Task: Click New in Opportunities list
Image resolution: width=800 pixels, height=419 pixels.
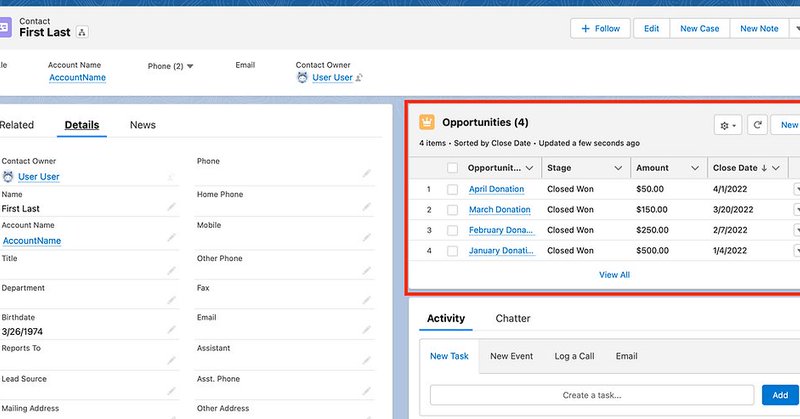Action: [x=786, y=125]
